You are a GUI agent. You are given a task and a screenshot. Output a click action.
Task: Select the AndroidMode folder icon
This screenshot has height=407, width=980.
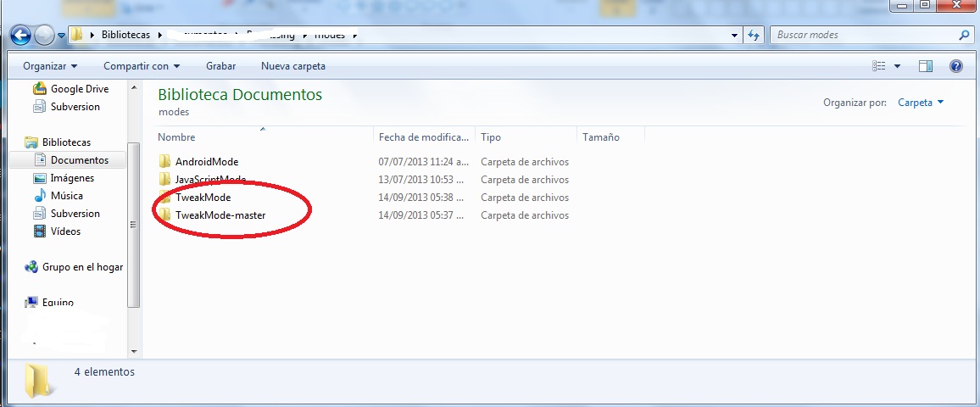[165, 162]
